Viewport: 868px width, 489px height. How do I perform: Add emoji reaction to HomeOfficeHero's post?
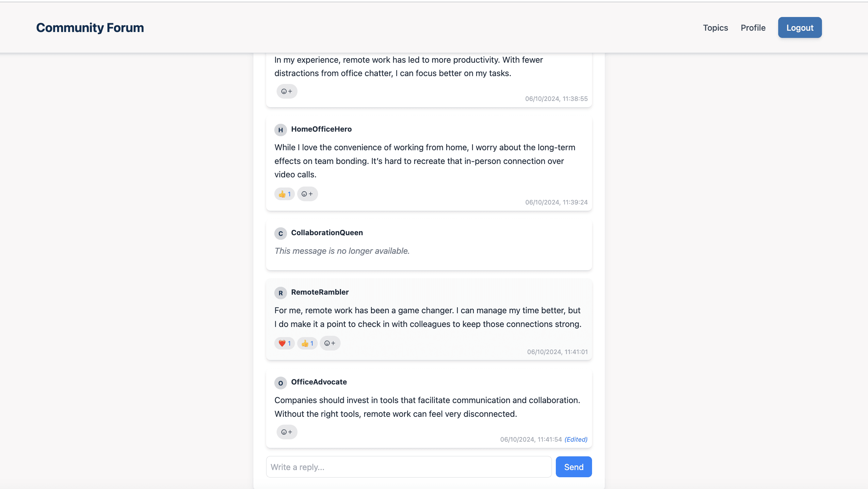pyautogui.click(x=307, y=194)
